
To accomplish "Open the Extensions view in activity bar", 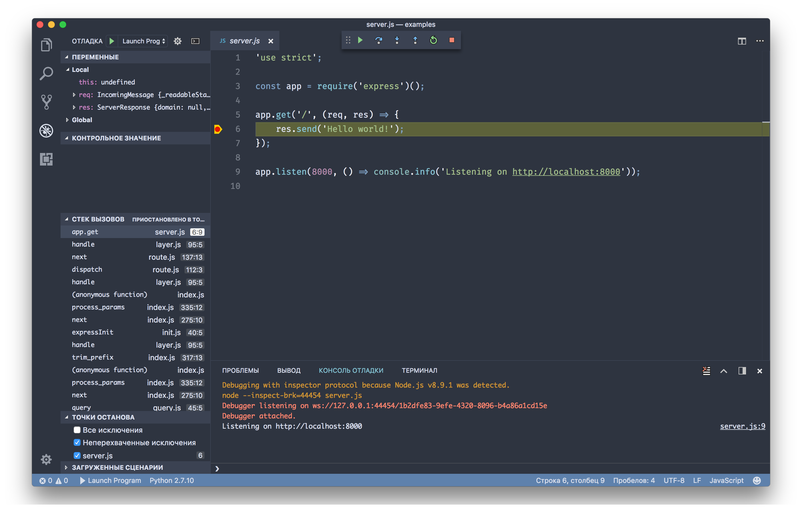I will (46, 159).
